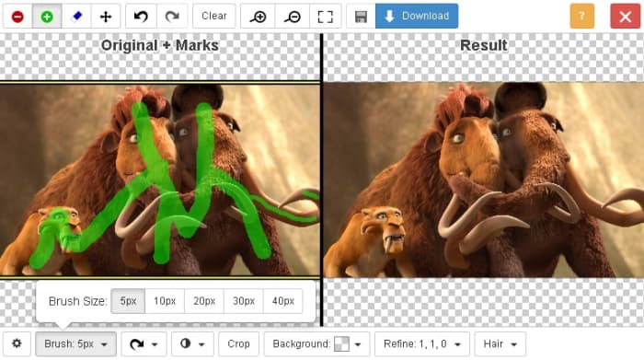The image size is (644, 360).
Task: Fit image to screen
Action: point(326,17)
